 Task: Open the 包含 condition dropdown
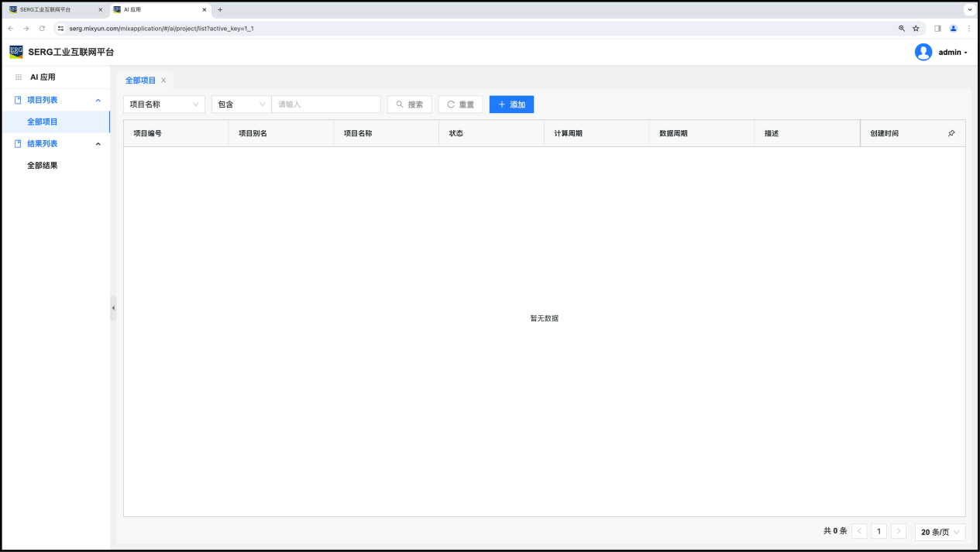241,105
